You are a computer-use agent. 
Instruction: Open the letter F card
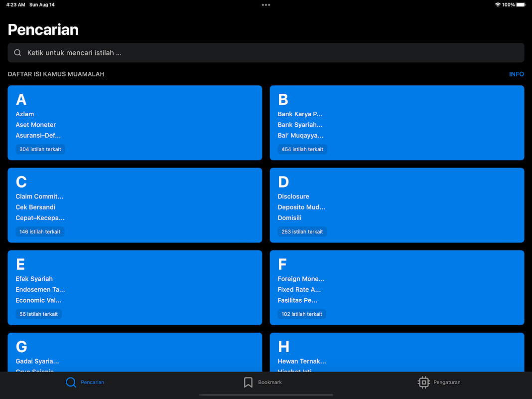coord(397,288)
